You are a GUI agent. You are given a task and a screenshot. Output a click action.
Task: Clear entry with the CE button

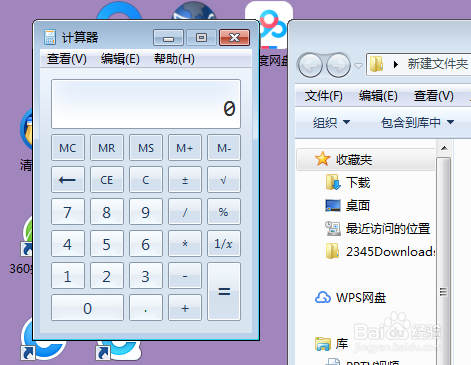[x=107, y=180]
